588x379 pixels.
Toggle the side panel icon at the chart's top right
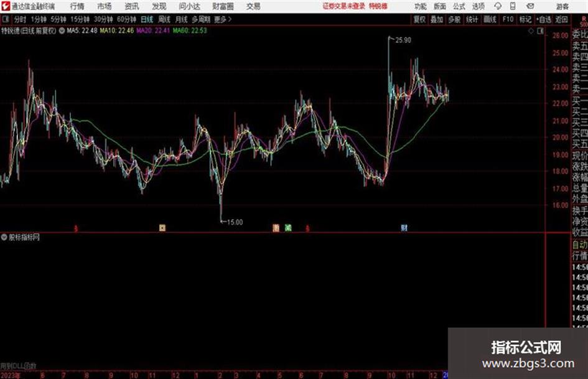[x=540, y=32]
